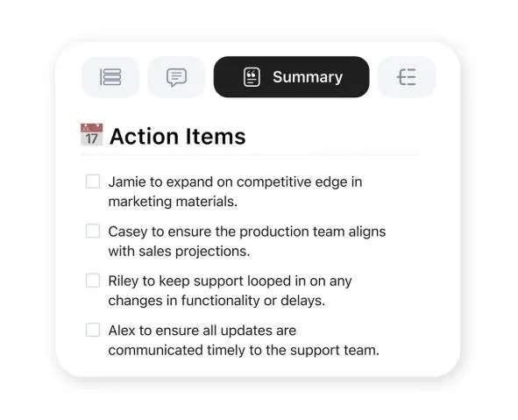The width and height of the screenshot is (518, 420).
Task: Check Alex's updates communicated checkbox
Action: (x=93, y=330)
